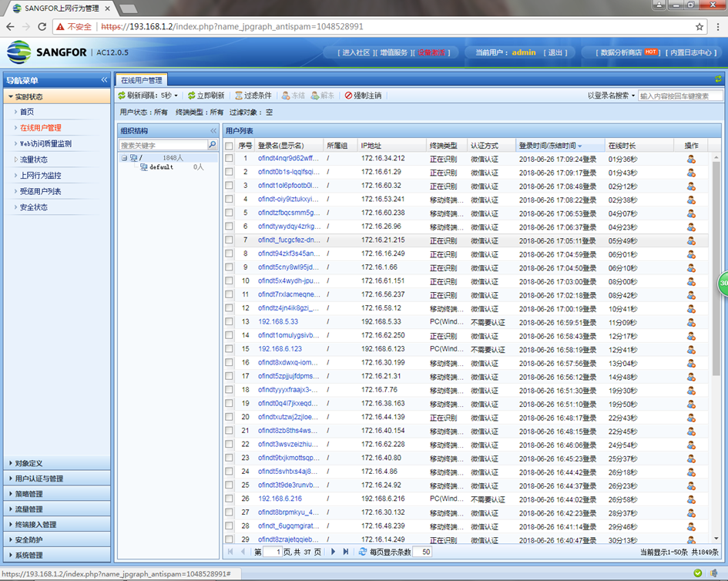Image resolution: width=728 pixels, height=581 pixels.
Task: Click the organization 搜索关键字 input field
Action: point(163,145)
